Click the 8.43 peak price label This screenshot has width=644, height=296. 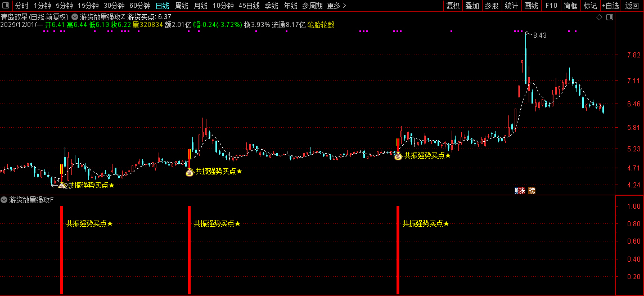point(540,35)
